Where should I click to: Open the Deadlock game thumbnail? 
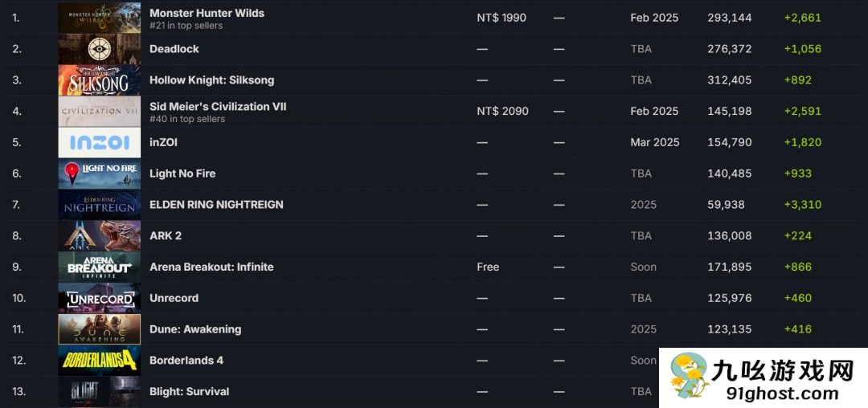(x=99, y=49)
